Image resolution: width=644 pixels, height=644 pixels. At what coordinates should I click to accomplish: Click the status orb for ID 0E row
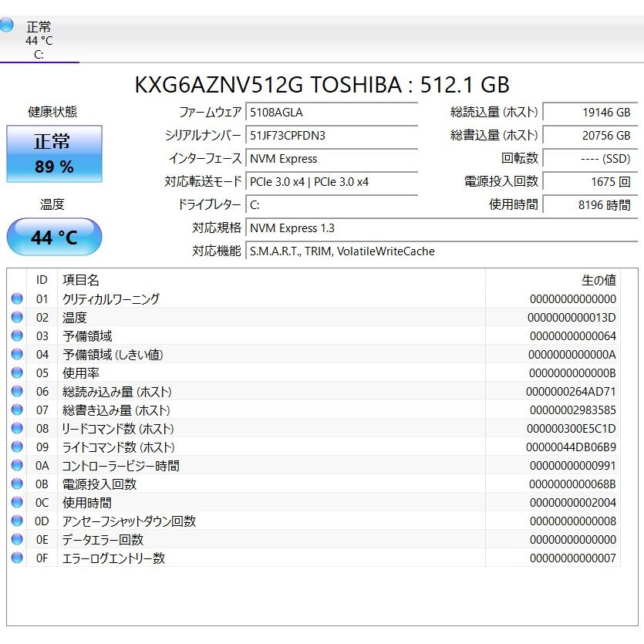(17, 539)
